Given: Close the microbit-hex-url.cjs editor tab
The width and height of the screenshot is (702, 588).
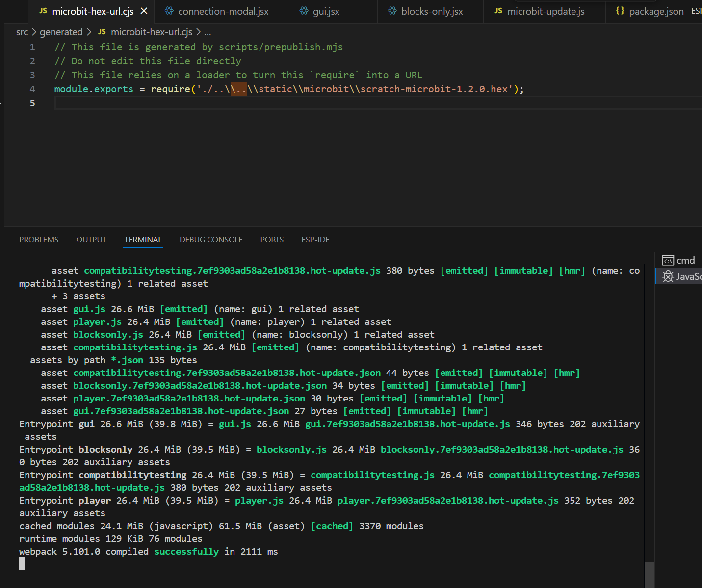Looking at the screenshot, I should click(x=144, y=11).
